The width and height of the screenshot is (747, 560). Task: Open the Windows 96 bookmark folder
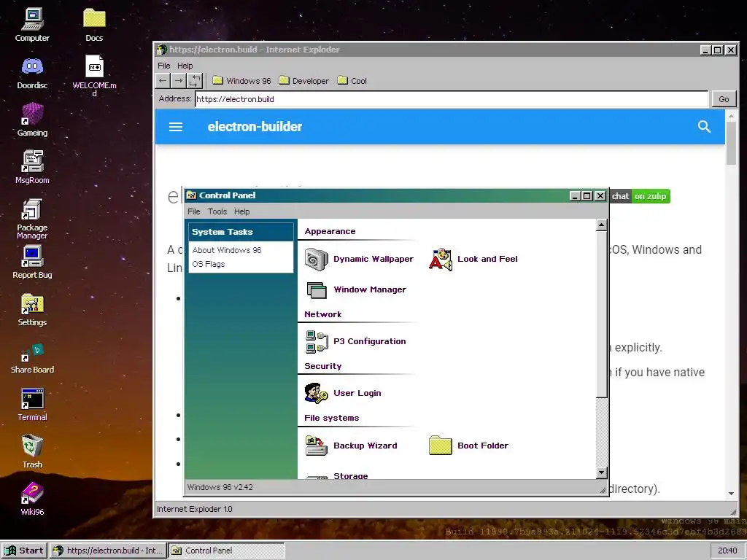241,80
